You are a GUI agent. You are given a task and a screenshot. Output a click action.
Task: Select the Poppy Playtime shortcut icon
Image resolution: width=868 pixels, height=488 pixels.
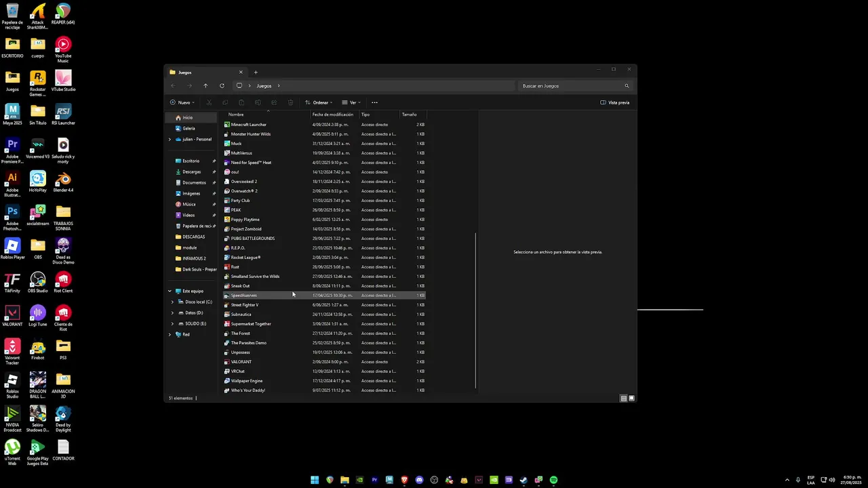[227, 220]
